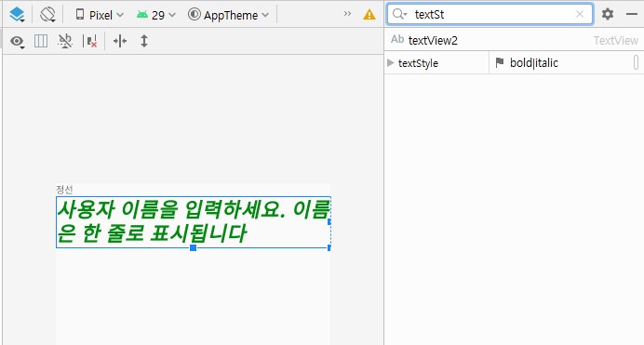The width and height of the screenshot is (644, 345).
Task: Click the TextView class label
Action: pos(616,41)
